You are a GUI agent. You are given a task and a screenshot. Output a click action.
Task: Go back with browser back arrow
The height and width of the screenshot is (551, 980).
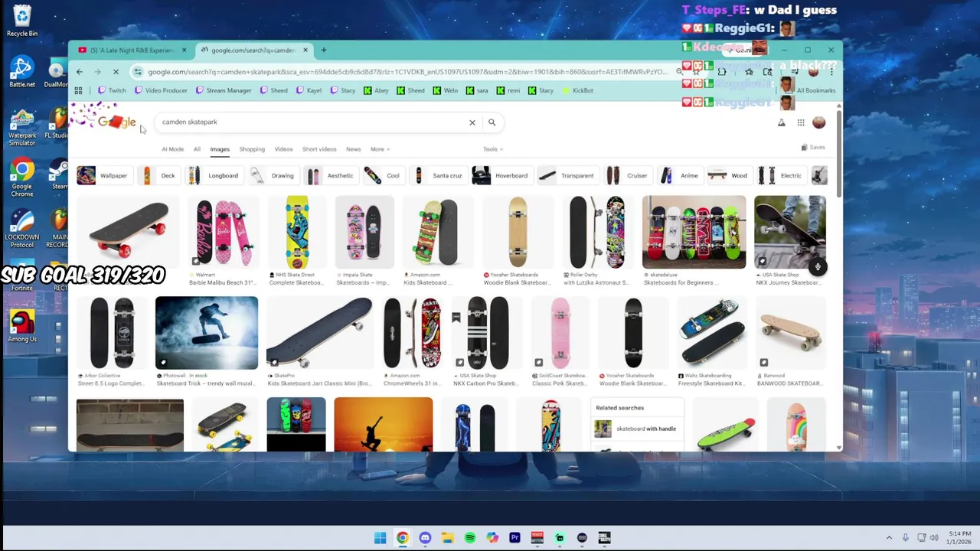(x=80, y=72)
